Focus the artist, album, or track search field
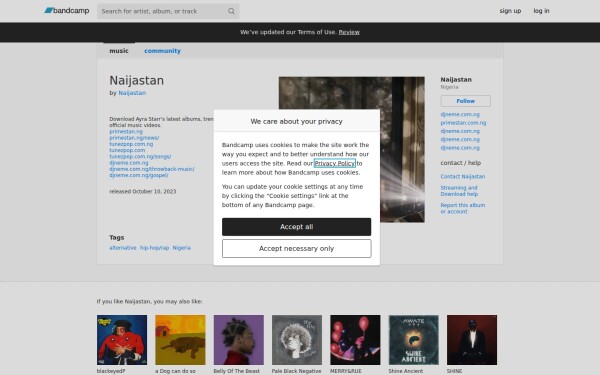The image size is (600, 375). [168, 11]
